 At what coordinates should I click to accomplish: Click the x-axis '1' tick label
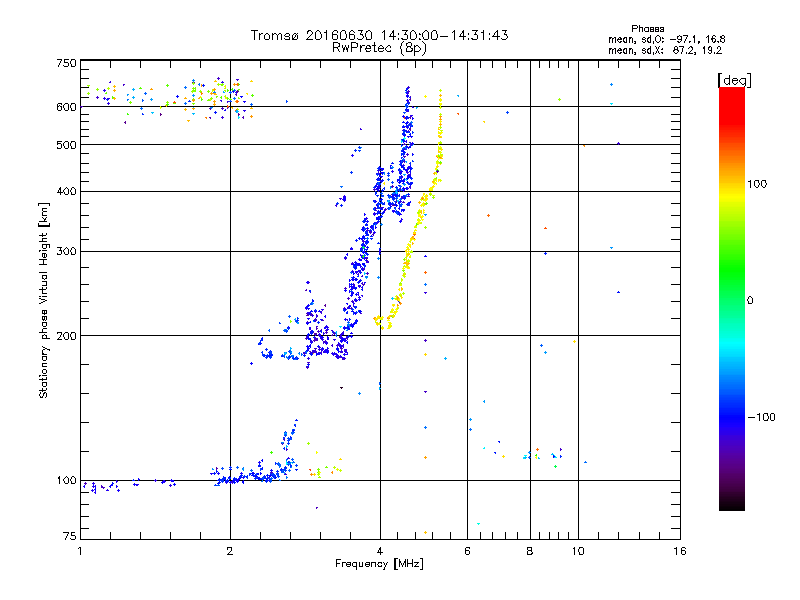(x=80, y=551)
